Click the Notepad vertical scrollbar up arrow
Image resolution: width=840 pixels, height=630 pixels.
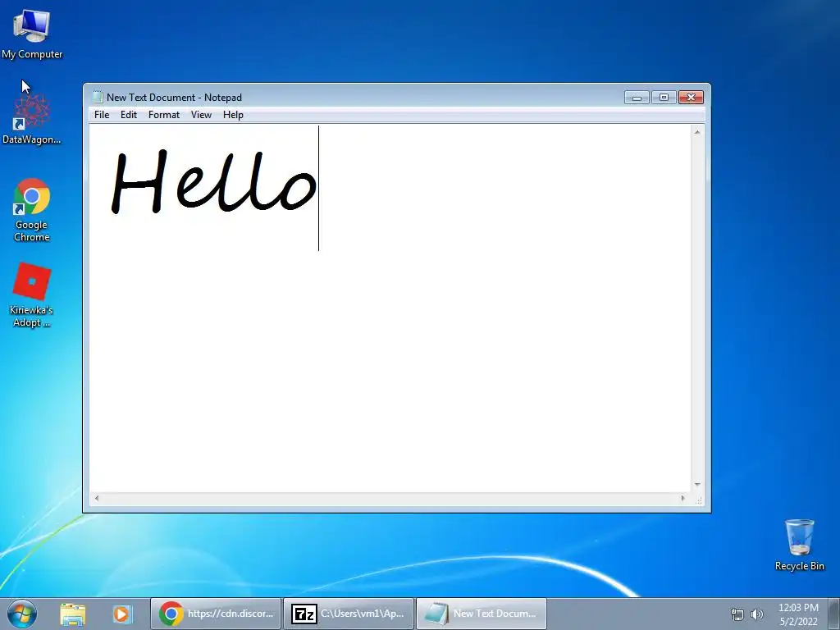click(x=697, y=132)
